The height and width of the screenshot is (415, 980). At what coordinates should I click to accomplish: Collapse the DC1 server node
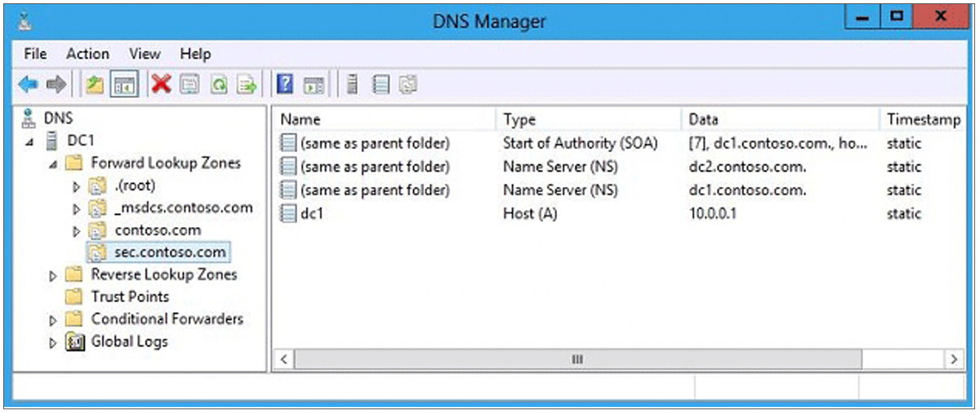click(30, 141)
